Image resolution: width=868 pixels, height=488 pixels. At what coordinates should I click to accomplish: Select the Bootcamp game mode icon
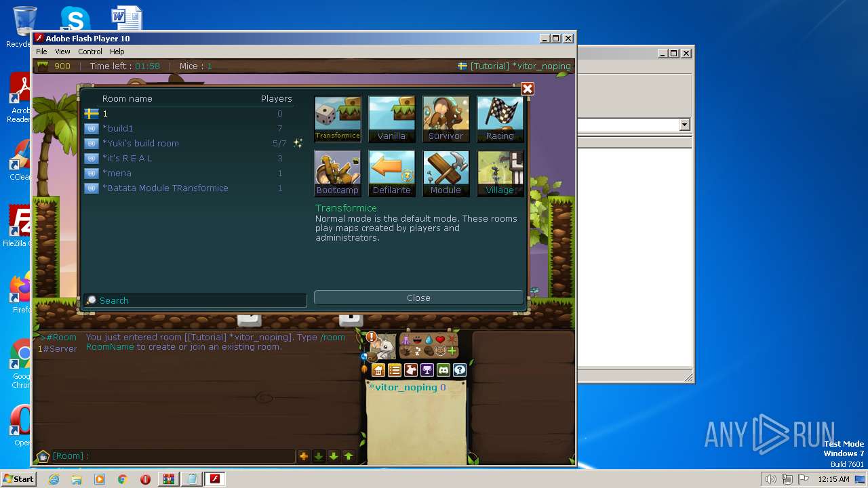[337, 173]
